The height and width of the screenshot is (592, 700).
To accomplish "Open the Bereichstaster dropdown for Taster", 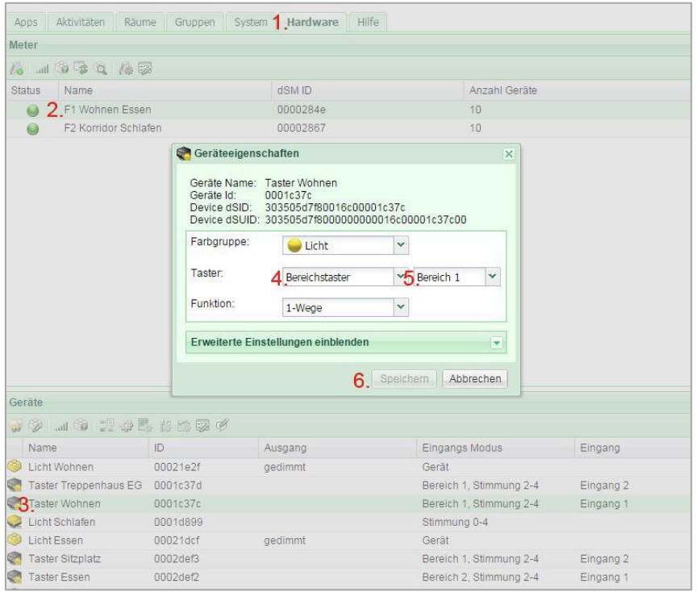I will [x=401, y=276].
